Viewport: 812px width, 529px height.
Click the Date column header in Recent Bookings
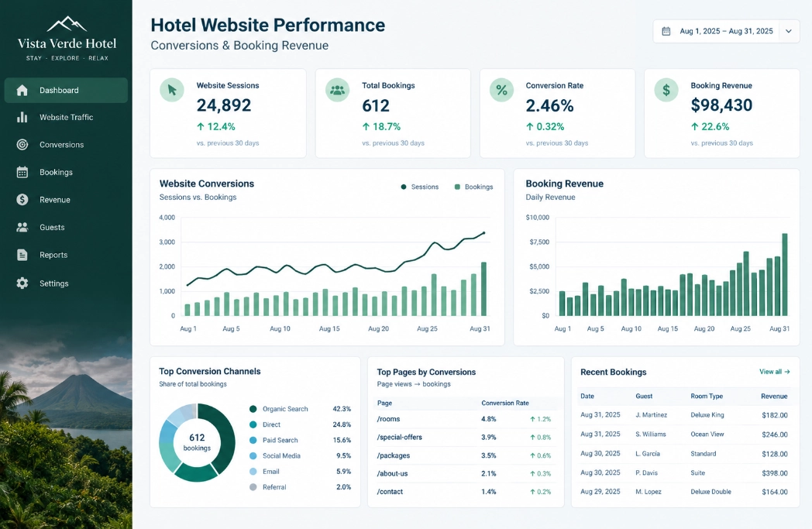coord(587,396)
